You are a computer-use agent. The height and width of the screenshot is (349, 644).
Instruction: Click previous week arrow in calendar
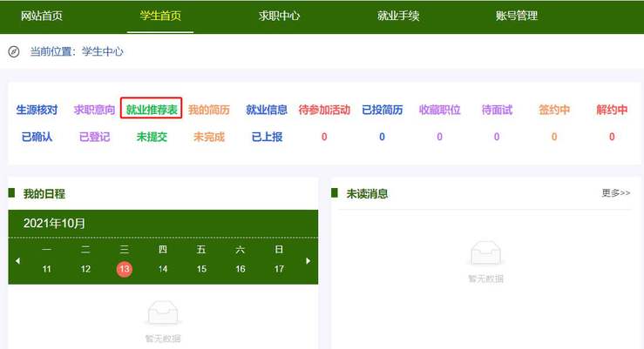[x=17, y=260]
